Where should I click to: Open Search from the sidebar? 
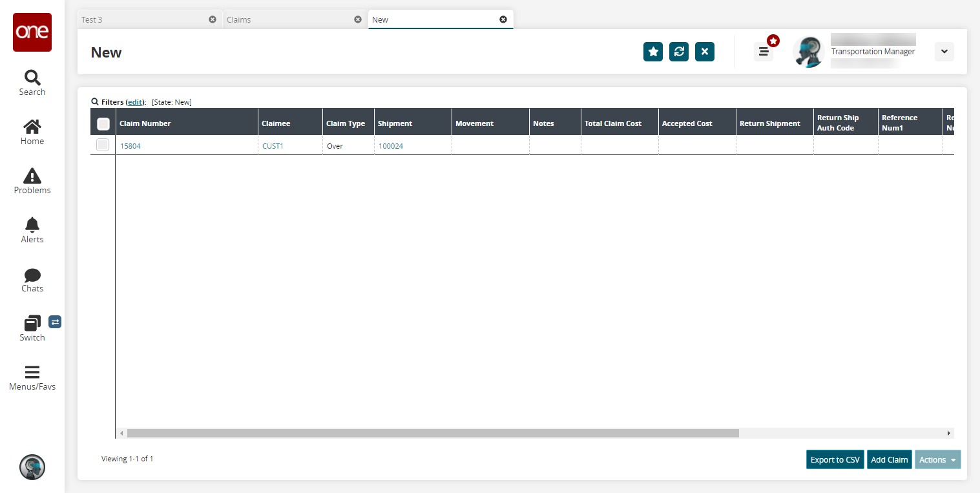point(32,83)
